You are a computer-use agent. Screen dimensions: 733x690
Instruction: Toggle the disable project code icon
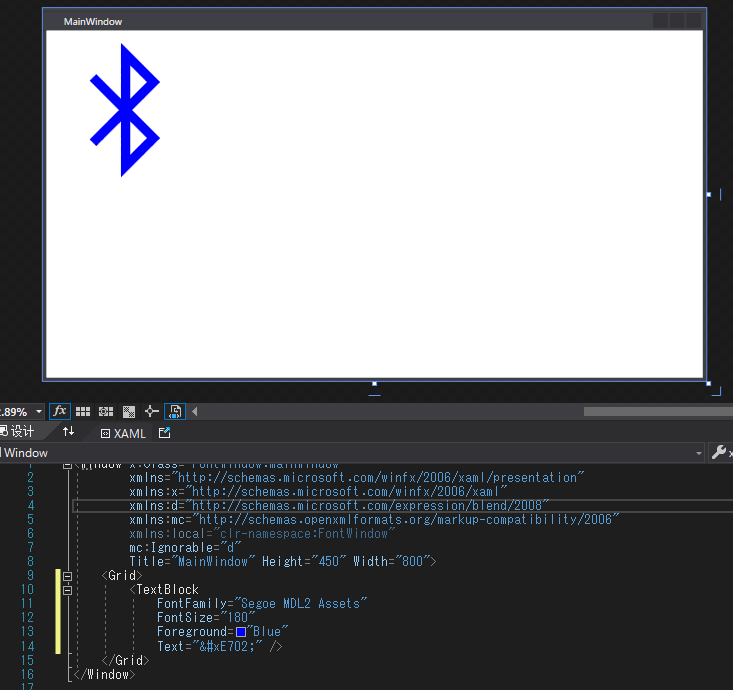click(175, 411)
